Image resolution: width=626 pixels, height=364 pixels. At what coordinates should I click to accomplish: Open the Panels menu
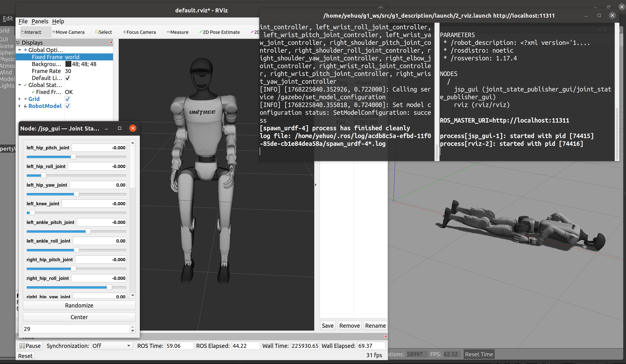click(x=40, y=21)
